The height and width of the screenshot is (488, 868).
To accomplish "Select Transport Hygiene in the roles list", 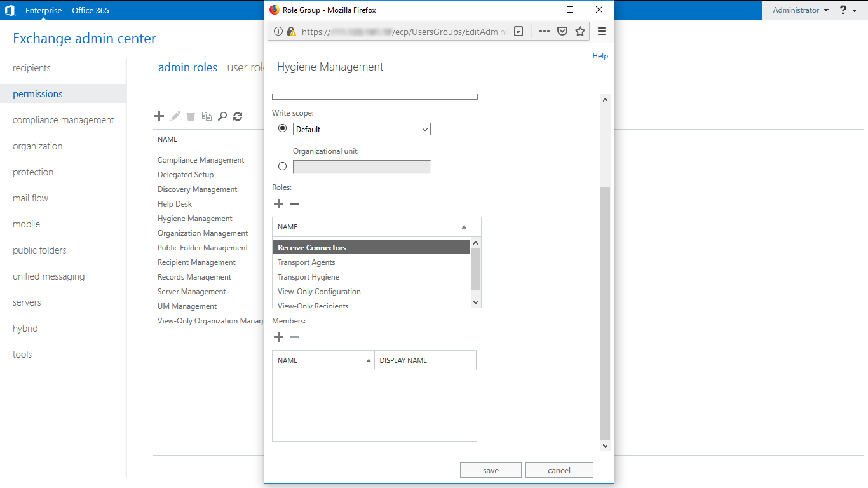I will tap(308, 277).
